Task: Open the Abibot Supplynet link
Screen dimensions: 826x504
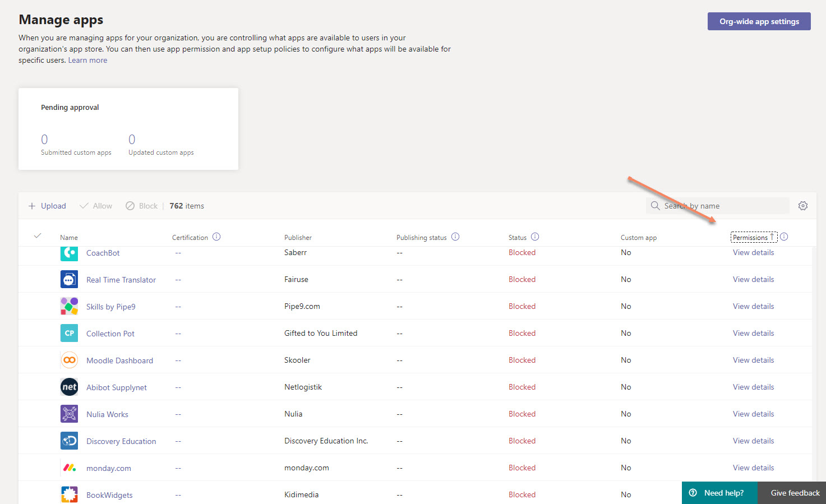Action: (117, 387)
